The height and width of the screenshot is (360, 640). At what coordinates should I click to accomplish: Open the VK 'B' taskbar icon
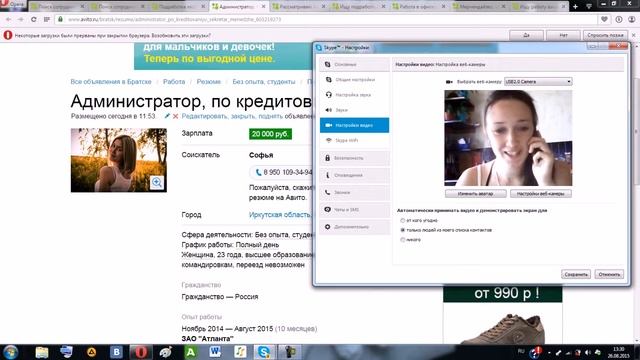pyautogui.click(x=116, y=352)
